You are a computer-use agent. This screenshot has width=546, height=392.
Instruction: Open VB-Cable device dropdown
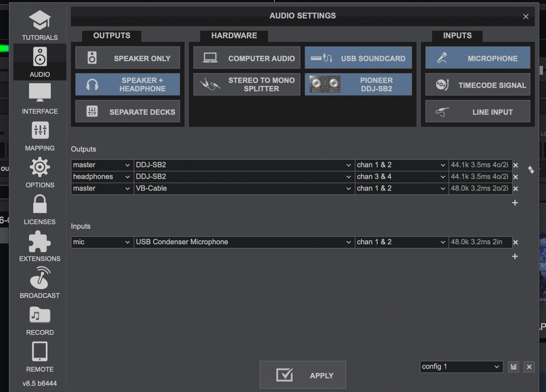[244, 189]
